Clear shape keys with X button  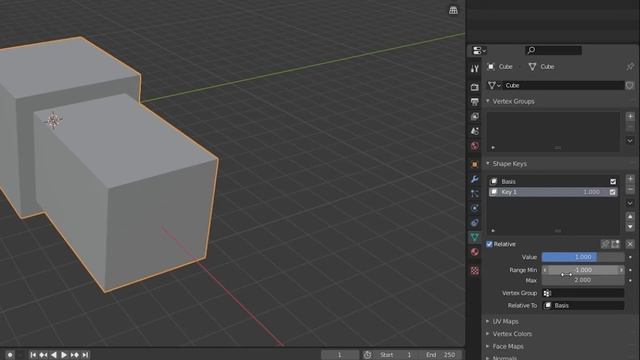pos(630,244)
